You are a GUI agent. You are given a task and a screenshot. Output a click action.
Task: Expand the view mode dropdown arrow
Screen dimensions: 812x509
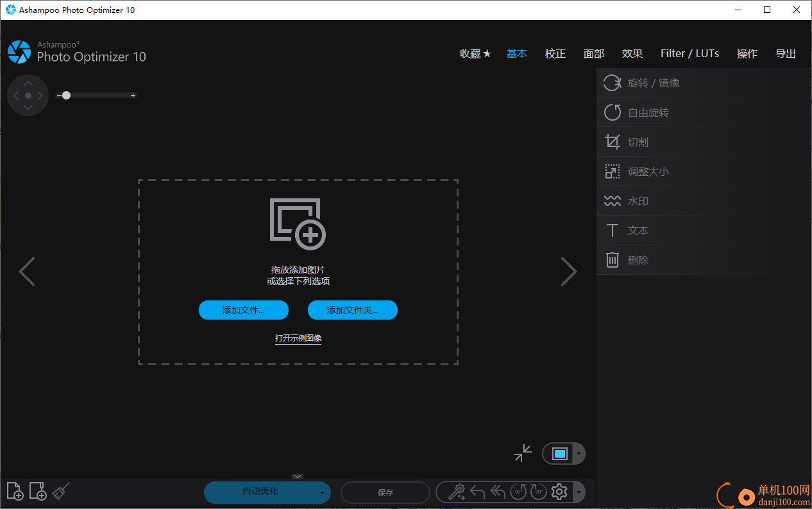579,454
